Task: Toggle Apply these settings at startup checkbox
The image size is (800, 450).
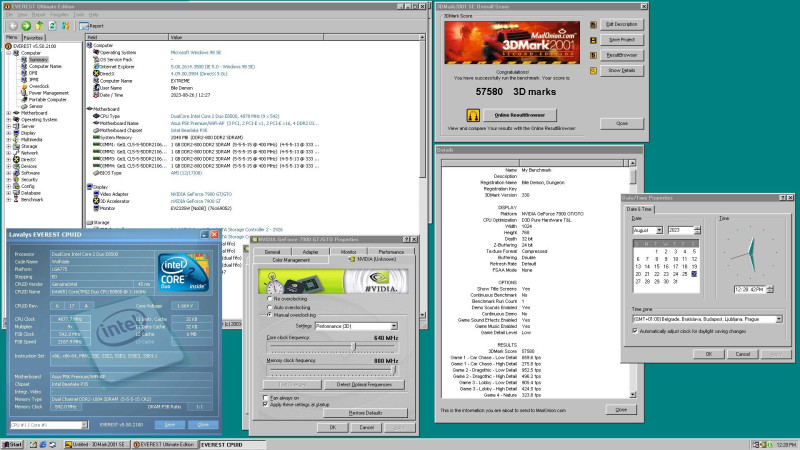Action: click(x=265, y=404)
